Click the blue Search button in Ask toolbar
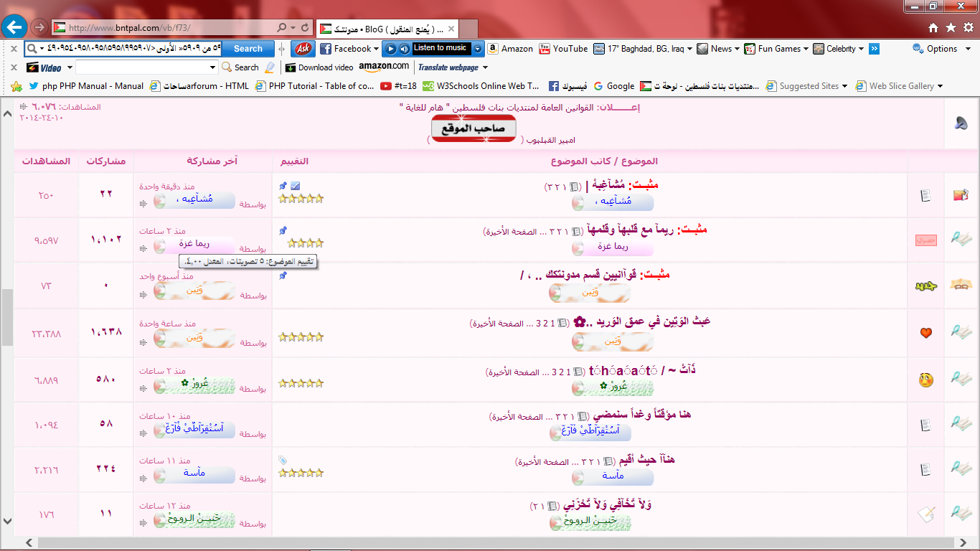This screenshot has height=551, width=980. (x=248, y=49)
